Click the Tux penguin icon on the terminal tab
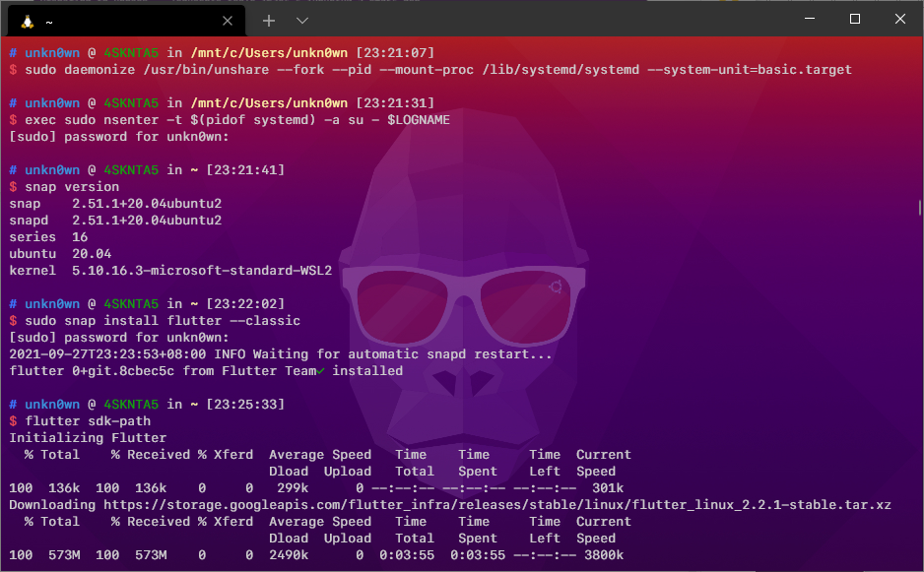Image resolution: width=924 pixels, height=572 pixels. [x=26, y=20]
